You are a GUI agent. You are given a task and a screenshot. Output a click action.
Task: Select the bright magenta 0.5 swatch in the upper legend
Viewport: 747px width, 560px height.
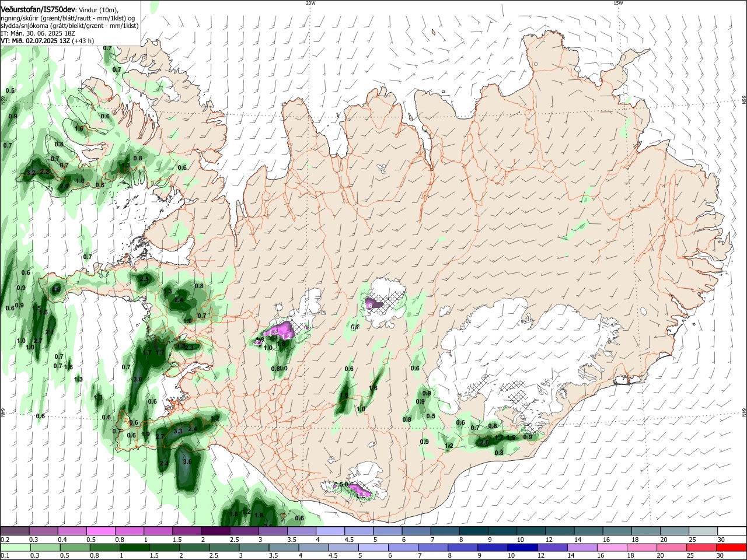(100, 531)
